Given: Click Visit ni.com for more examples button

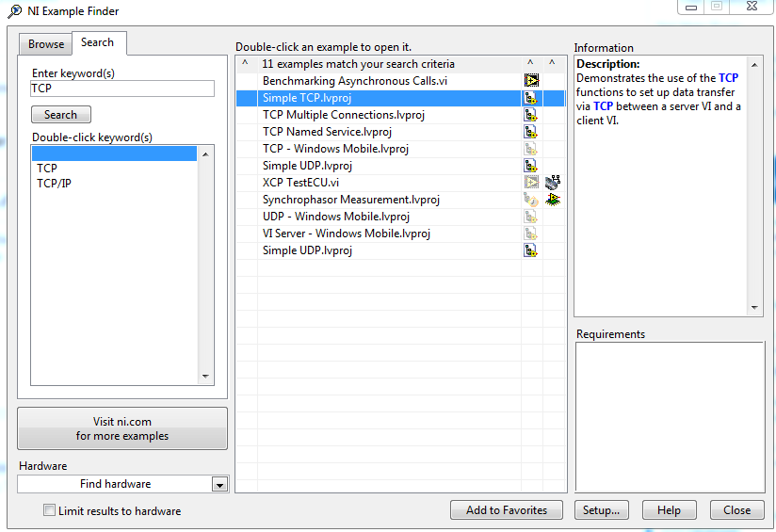Looking at the screenshot, I should pyautogui.click(x=122, y=428).
